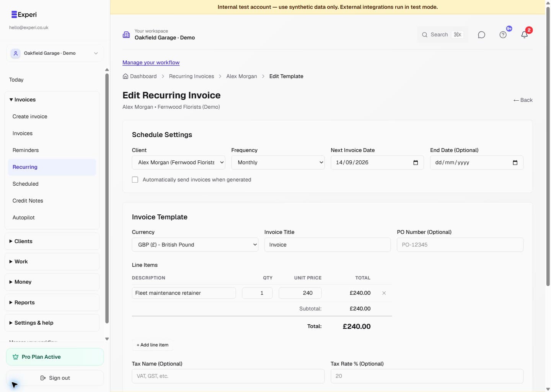Viewport: 551px width, 392px height.
Task: Click the Back link
Action: [523, 100]
